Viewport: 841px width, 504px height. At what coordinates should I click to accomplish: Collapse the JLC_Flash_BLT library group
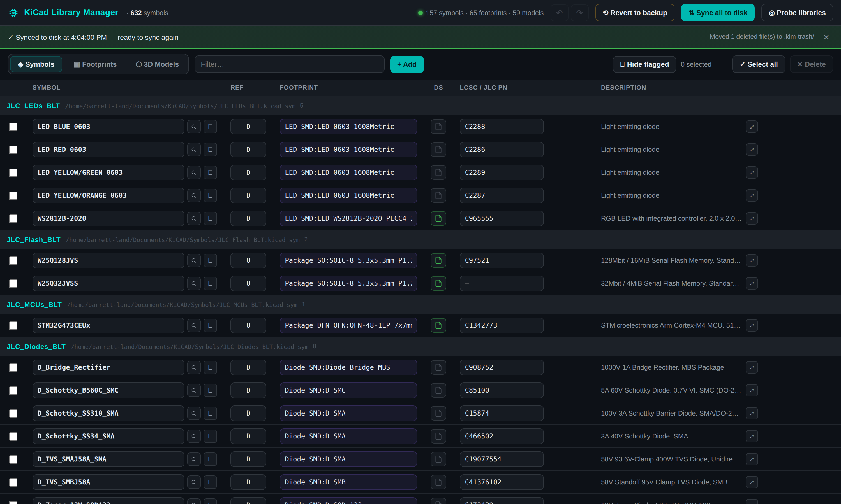click(34, 239)
